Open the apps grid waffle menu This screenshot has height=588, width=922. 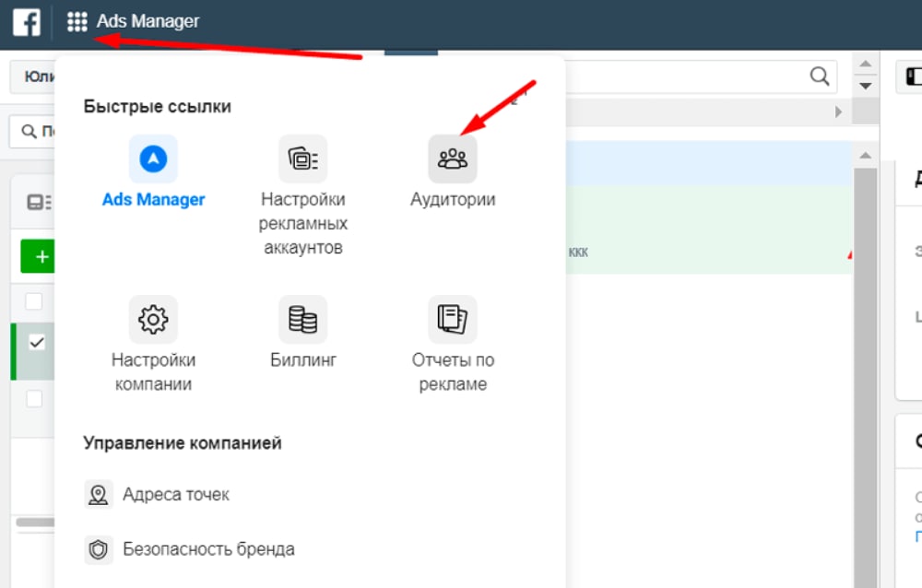pyautogui.click(x=77, y=21)
